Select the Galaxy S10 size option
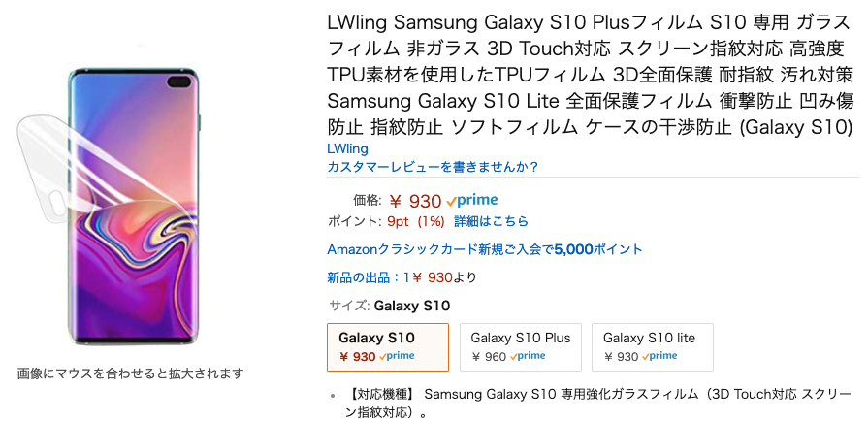The height and width of the screenshot is (422, 868). pos(388,346)
